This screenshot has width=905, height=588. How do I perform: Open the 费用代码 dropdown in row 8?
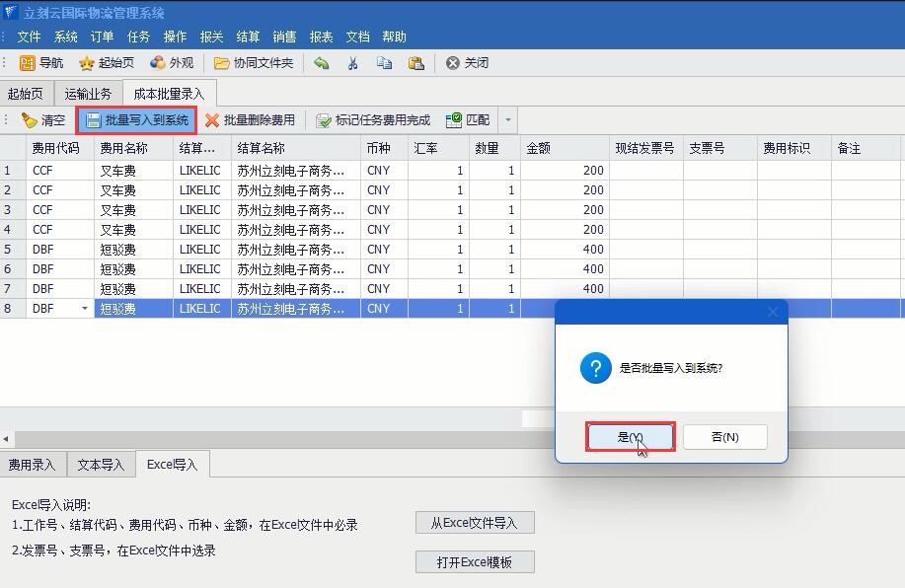click(84, 309)
